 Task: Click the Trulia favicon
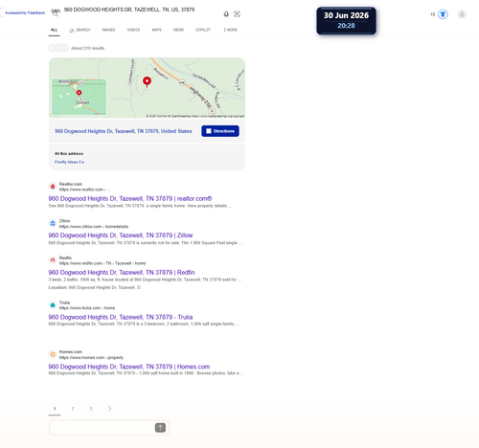[53, 305]
